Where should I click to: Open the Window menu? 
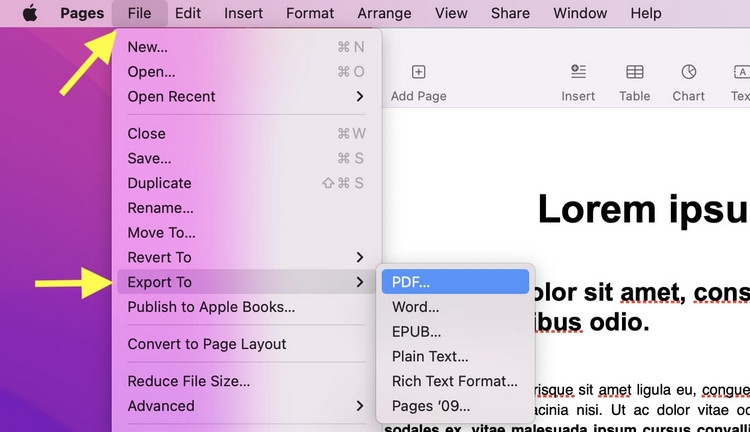580,13
